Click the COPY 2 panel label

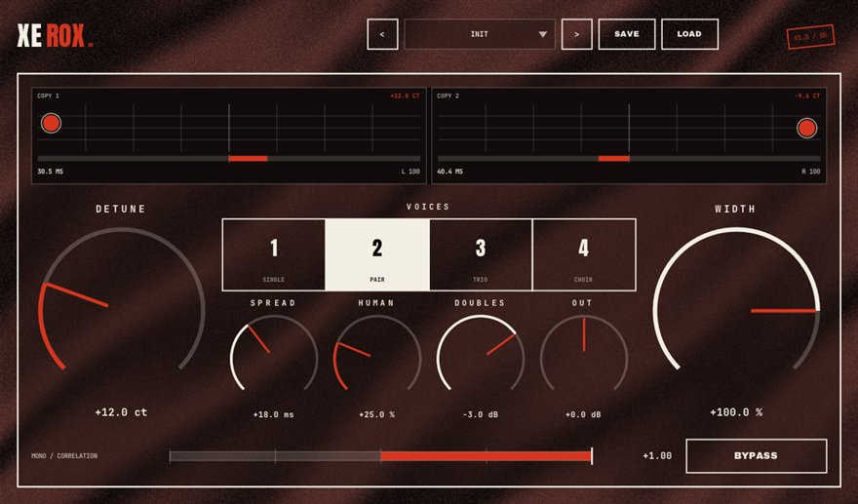click(448, 96)
